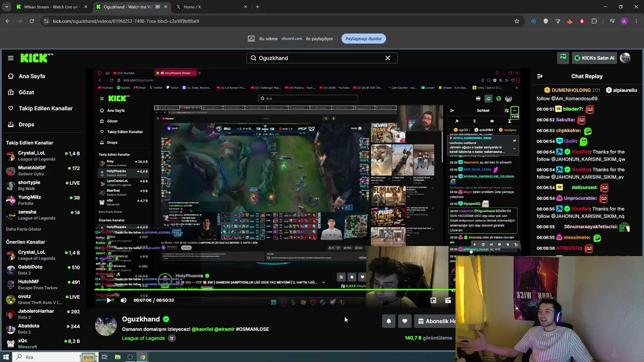Open a new browser tab
This screenshot has height=362, width=644.
click(257, 7)
